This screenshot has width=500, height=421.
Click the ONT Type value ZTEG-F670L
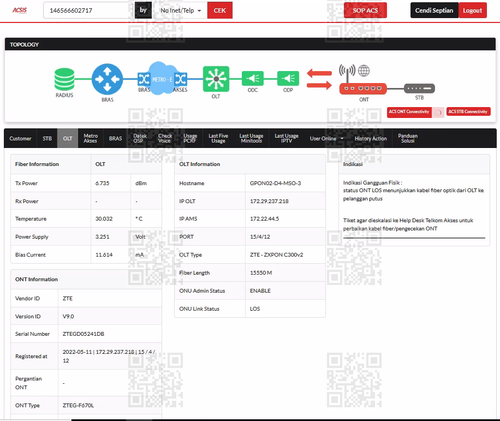point(78,405)
